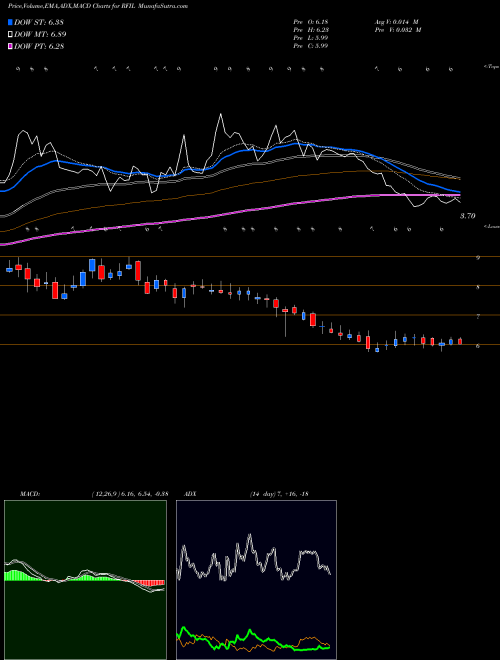500x660 pixels.
Task: Click the price axis label 7
Action: pos(478,317)
